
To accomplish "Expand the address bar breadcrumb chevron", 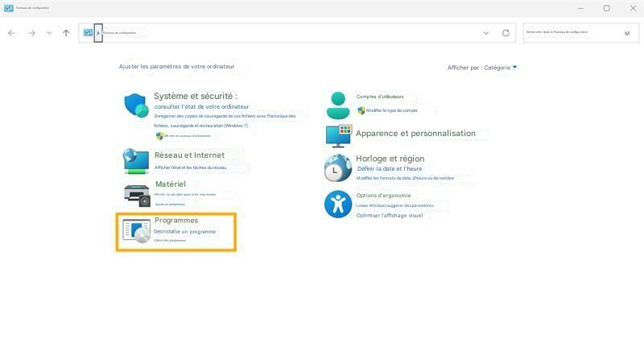I will point(98,33).
